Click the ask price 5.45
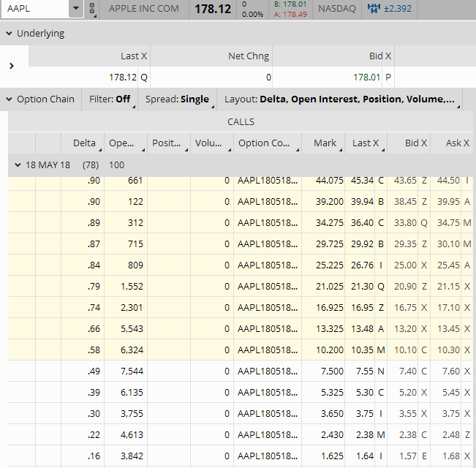The image size is (476, 468). tap(451, 393)
